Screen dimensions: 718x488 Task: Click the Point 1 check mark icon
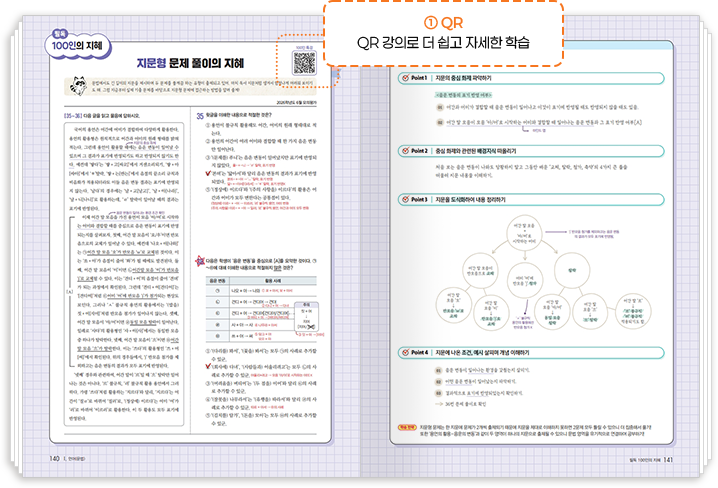[405, 78]
